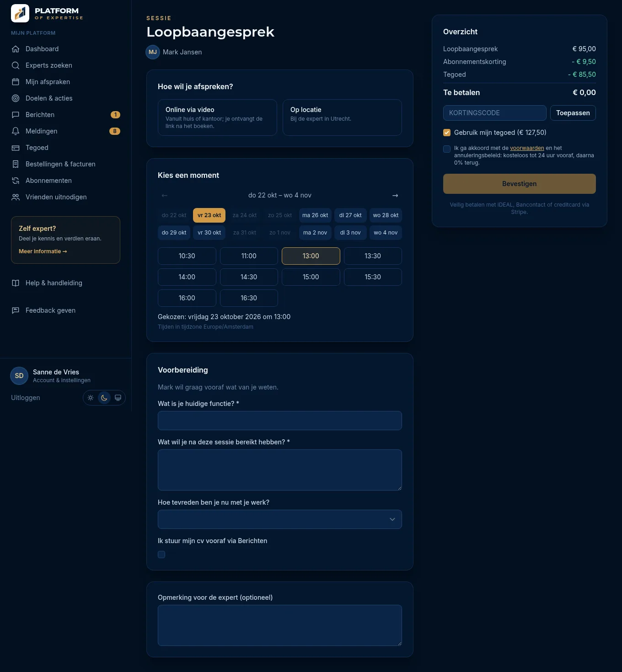622x672 pixels.
Task: Click the people icon for Vrienden uitnodigen
Action: coord(16,197)
